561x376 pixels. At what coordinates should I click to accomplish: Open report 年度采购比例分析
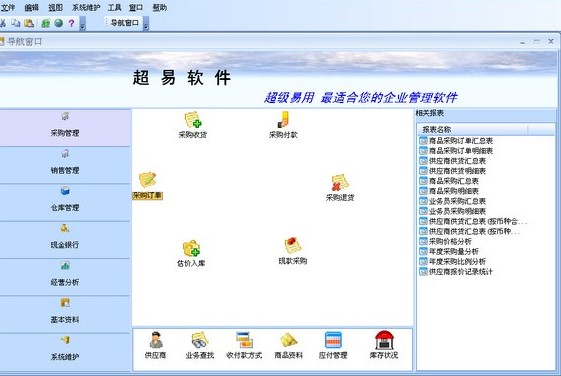point(453,261)
